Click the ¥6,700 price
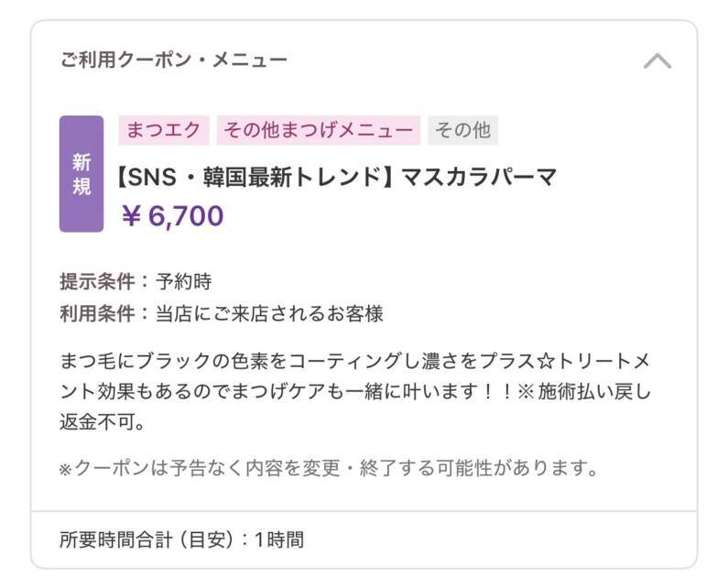Image resolution: width=728 pixels, height=577 pixels. click(x=172, y=216)
